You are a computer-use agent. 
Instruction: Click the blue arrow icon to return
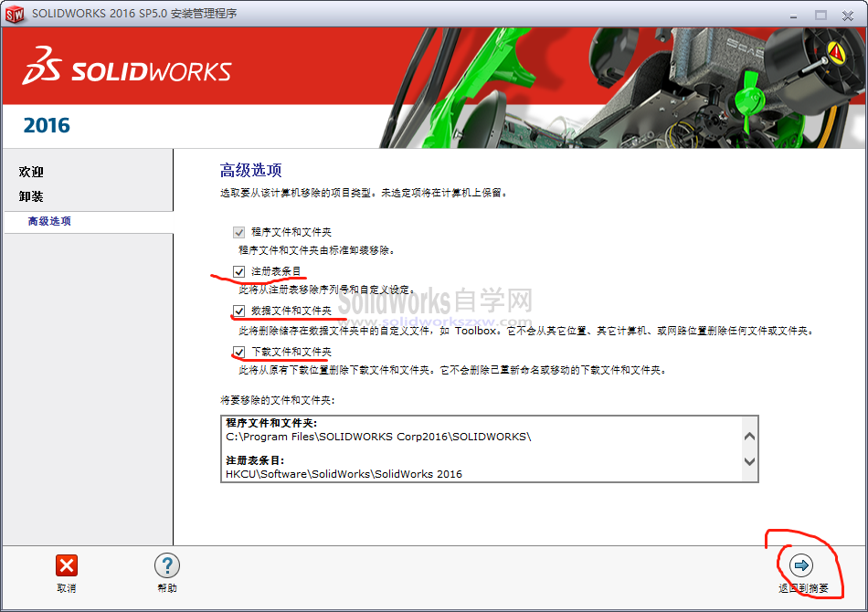coord(801,565)
